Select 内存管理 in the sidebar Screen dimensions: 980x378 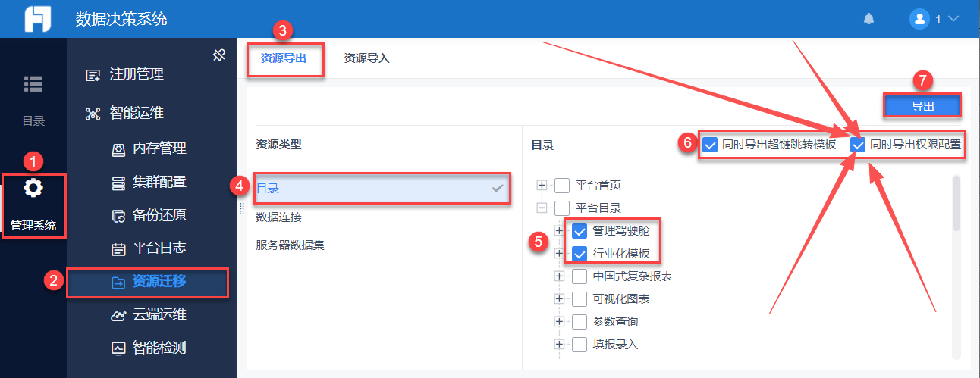click(159, 148)
